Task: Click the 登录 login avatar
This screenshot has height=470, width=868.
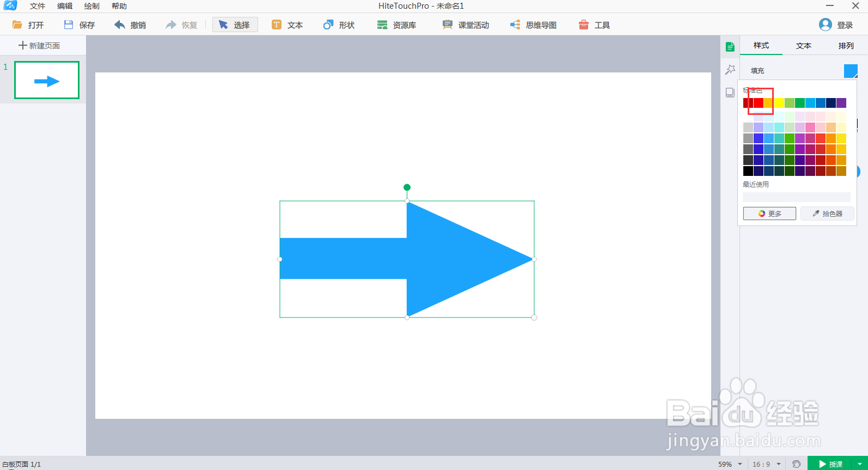Action: pyautogui.click(x=826, y=25)
